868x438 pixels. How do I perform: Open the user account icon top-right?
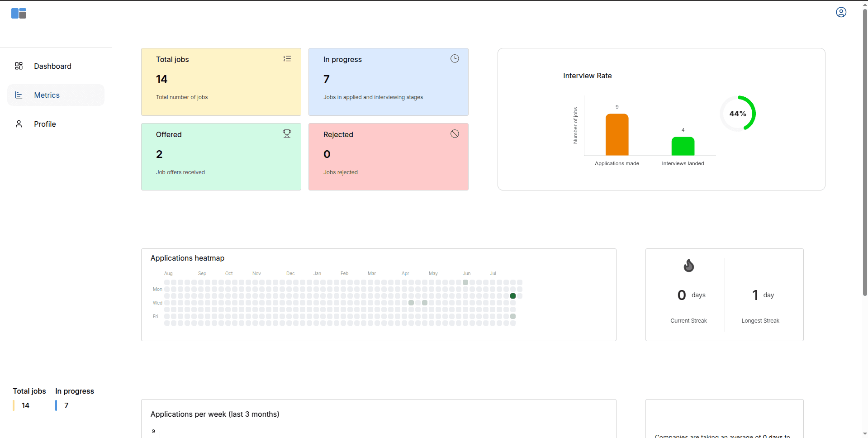(841, 12)
